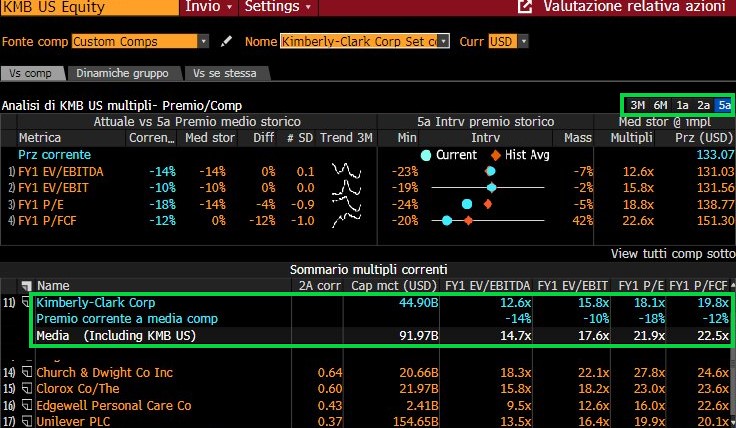
Task: Select the 6M time range
Action: tap(660, 105)
